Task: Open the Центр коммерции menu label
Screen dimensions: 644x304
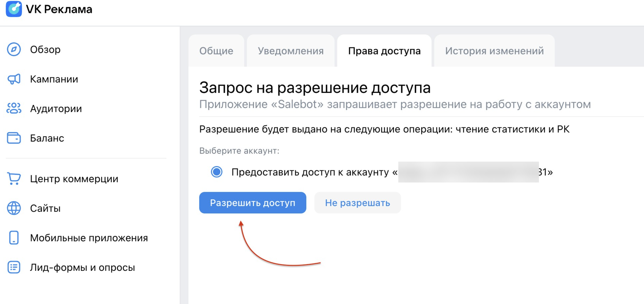Action: click(x=74, y=179)
